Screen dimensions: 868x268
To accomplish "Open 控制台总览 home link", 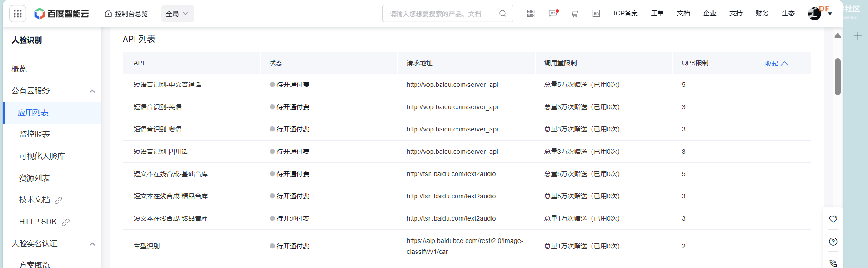I will pos(126,14).
